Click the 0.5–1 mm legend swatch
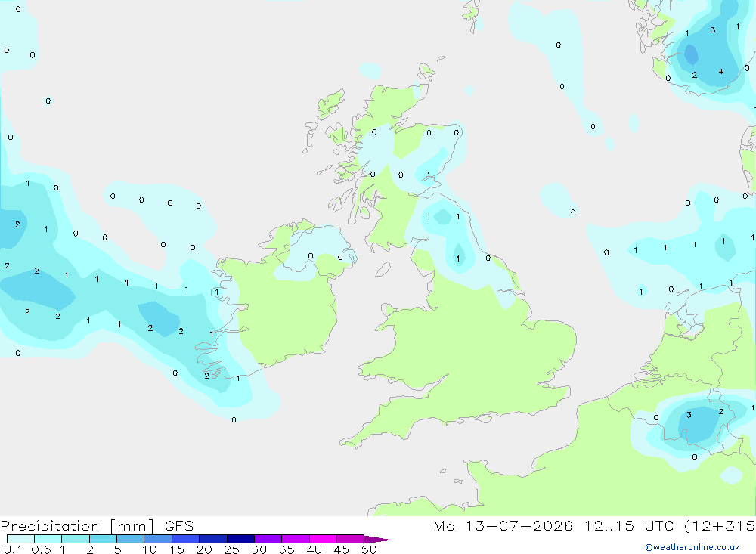Screen dimensions: 756x554 [48, 539]
